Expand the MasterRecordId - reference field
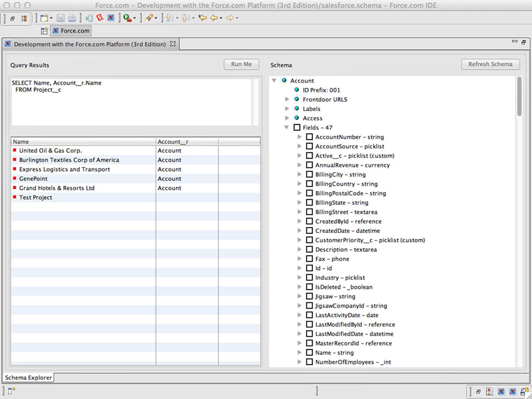The image size is (532, 399). (x=299, y=343)
